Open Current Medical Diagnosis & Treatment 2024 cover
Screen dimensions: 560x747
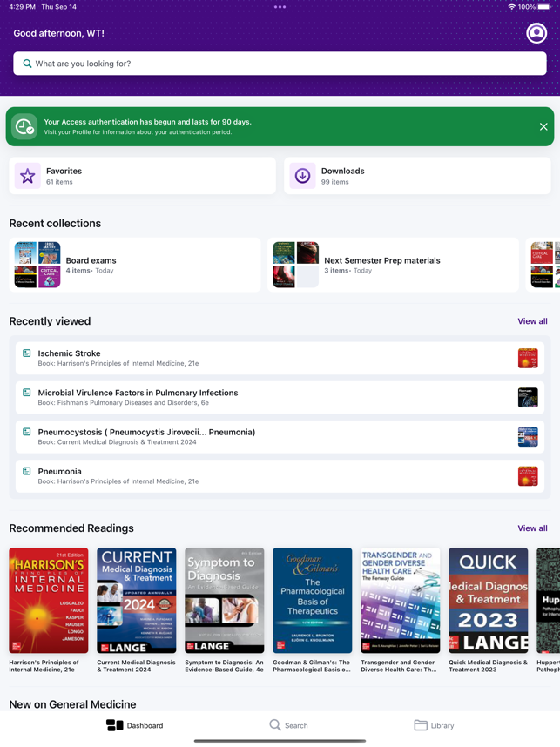pyautogui.click(x=137, y=600)
